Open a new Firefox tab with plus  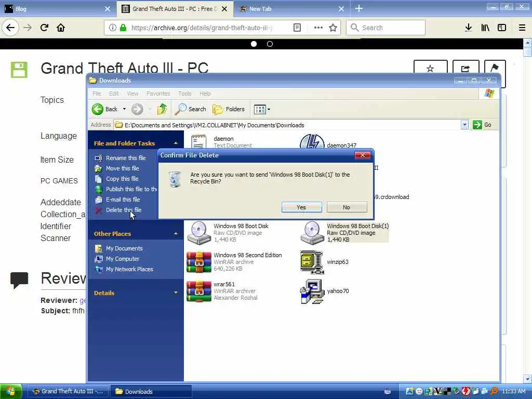(359, 8)
